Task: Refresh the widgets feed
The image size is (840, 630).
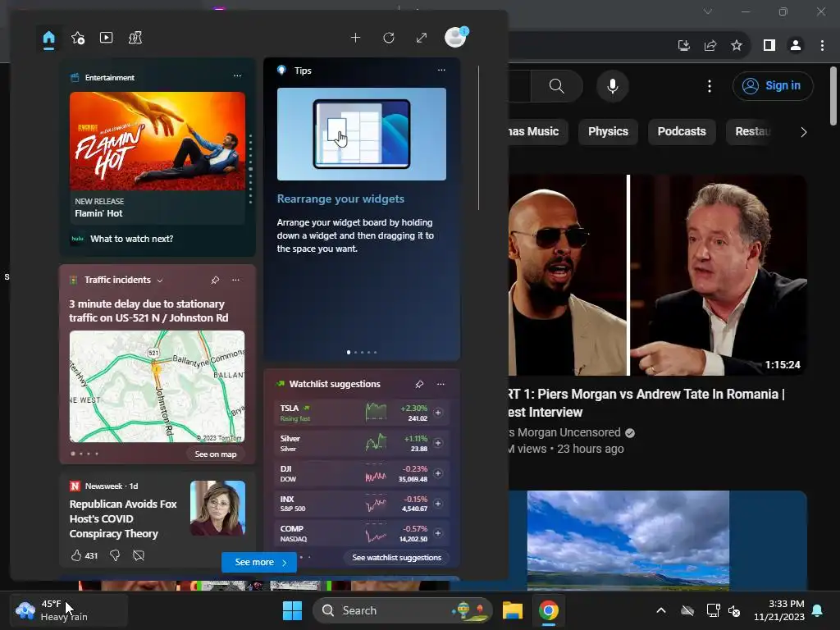Action: pos(388,38)
